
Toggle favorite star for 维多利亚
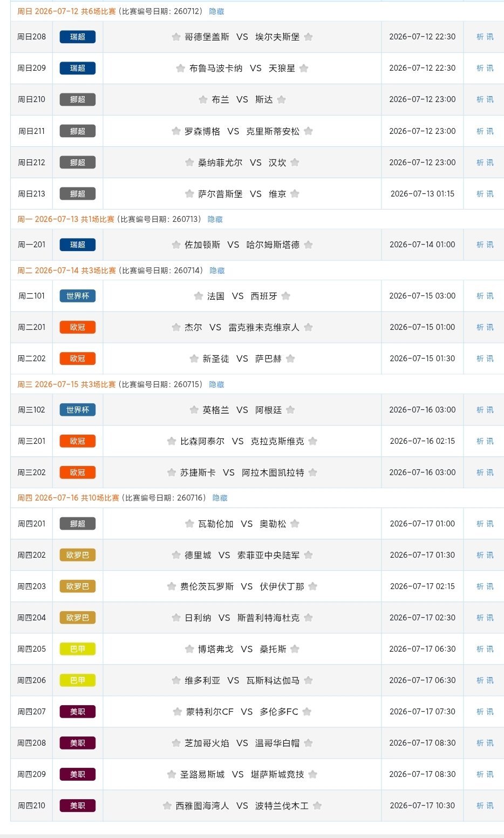click(x=176, y=680)
